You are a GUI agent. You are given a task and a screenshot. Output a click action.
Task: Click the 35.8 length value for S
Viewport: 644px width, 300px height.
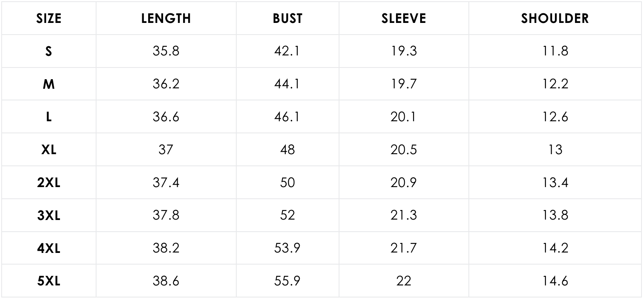coord(166,51)
